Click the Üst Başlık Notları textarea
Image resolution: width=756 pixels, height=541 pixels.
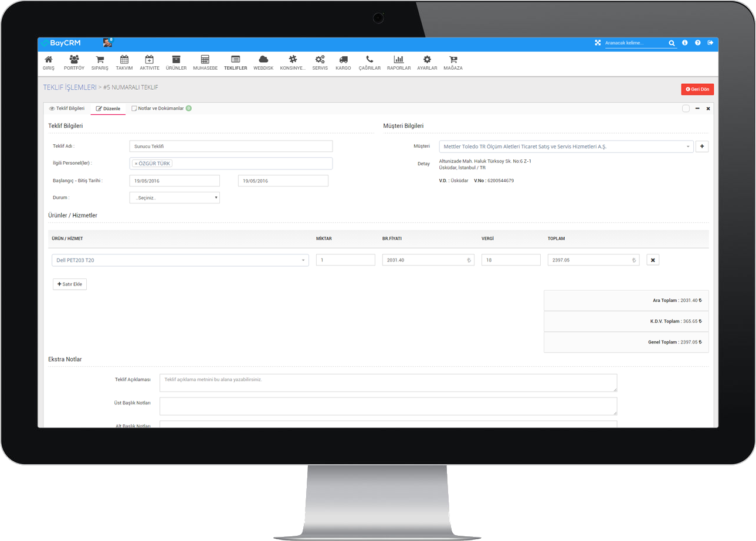(388, 406)
